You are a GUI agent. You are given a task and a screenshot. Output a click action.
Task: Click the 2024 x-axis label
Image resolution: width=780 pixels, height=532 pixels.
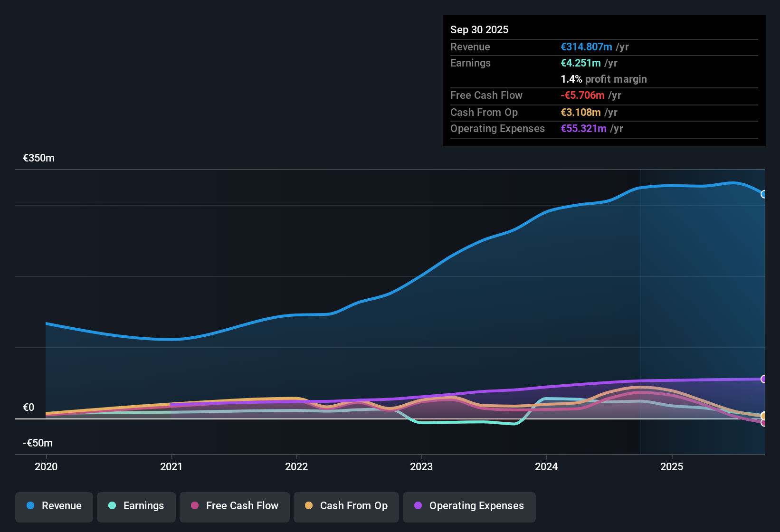point(546,467)
